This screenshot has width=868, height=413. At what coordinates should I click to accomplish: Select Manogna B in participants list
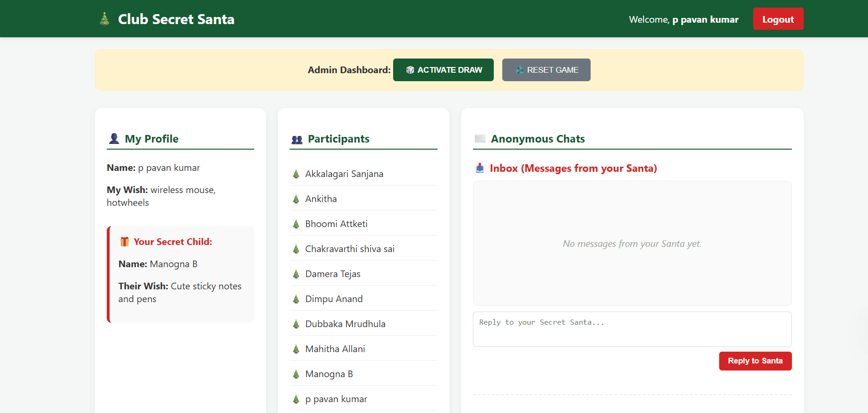(x=329, y=374)
